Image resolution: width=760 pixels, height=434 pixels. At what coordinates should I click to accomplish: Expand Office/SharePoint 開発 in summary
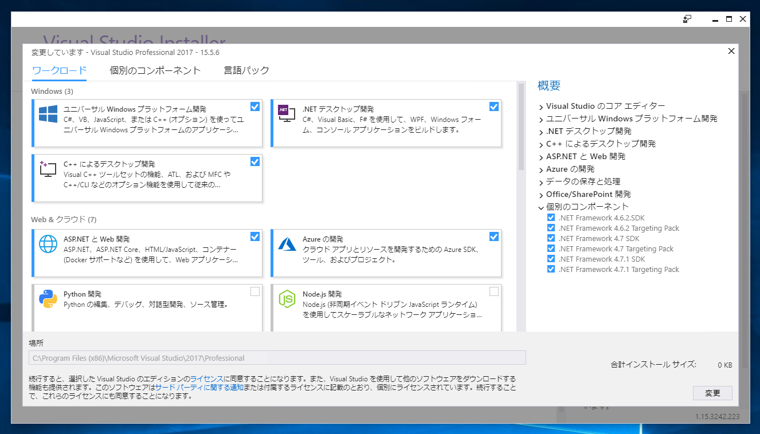[x=541, y=194]
